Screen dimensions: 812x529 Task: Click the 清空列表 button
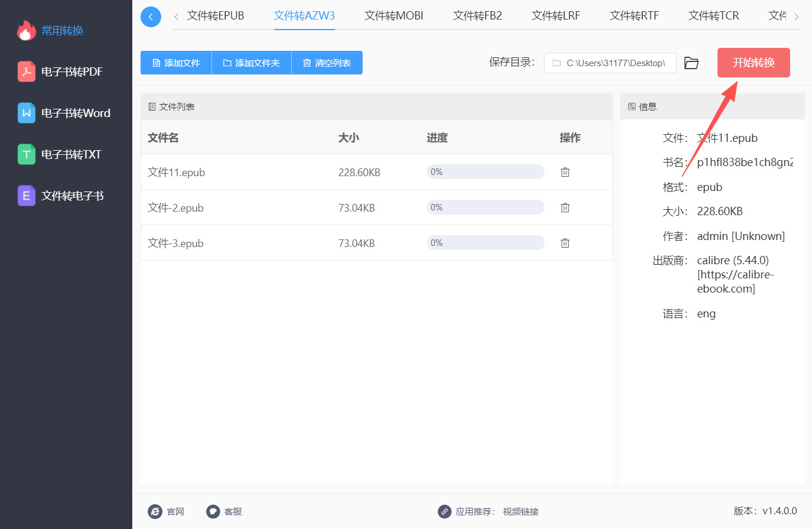click(x=327, y=63)
